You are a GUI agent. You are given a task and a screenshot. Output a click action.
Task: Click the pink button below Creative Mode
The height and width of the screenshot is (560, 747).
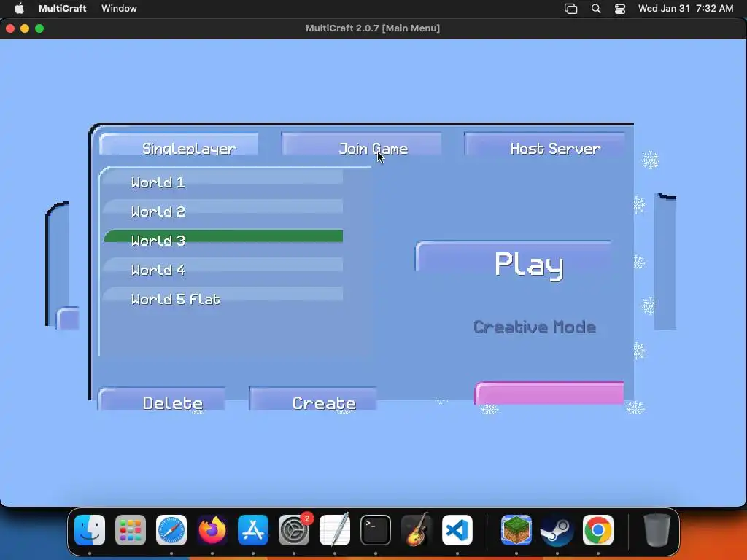(x=549, y=393)
